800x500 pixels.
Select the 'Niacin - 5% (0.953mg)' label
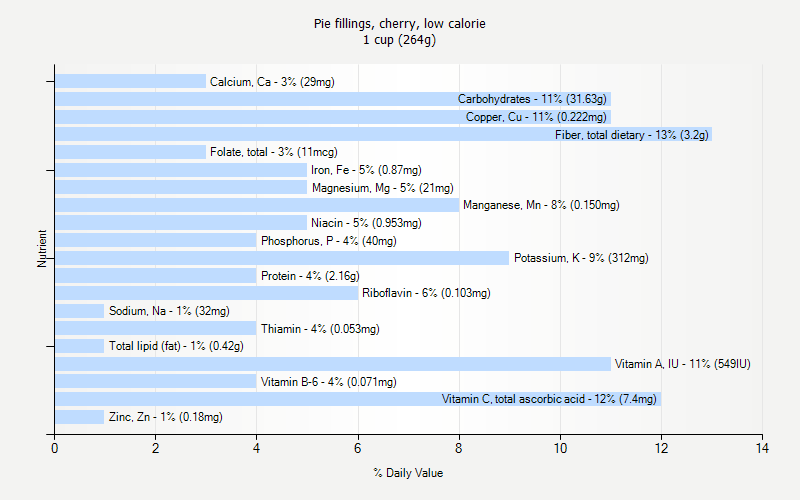(366, 223)
